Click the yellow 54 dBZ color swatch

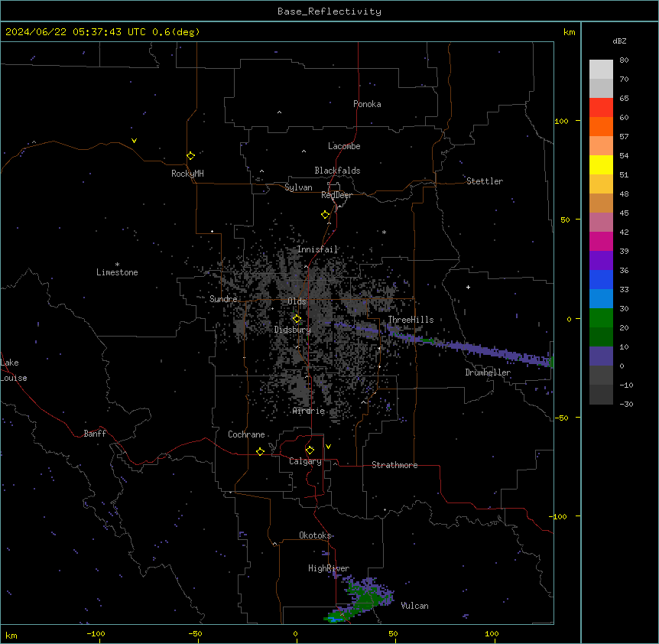pyautogui.click(x=601, y=164)
